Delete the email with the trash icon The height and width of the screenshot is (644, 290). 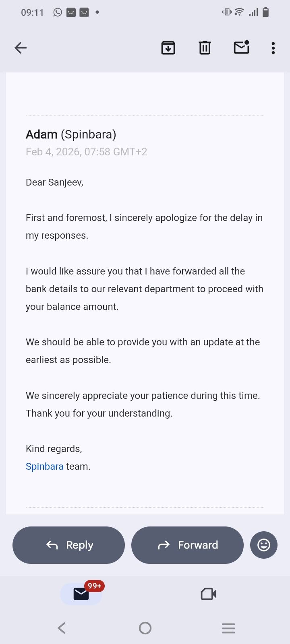pyautogui.click(x=205, y=48)
